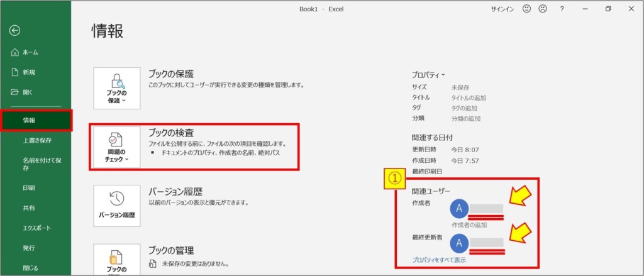The width and height of the screenshot is (644, 276).
Task: Click the 未保存 size value
Action: (x=460, y=87)
